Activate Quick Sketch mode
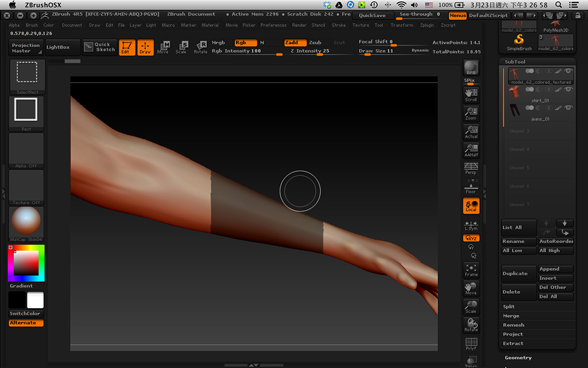588x368 pixels. click(99, 48)
